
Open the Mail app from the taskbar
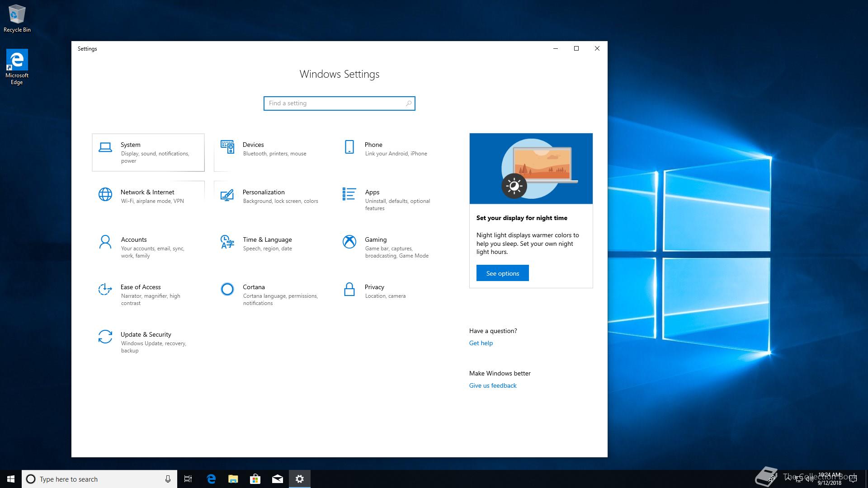point(278,479)
